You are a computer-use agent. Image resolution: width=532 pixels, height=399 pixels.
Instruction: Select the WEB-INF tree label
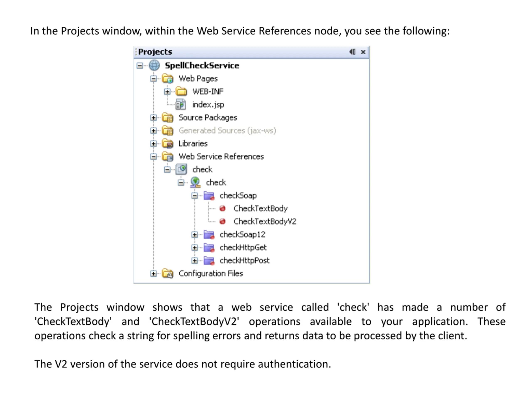pos(208,92)
